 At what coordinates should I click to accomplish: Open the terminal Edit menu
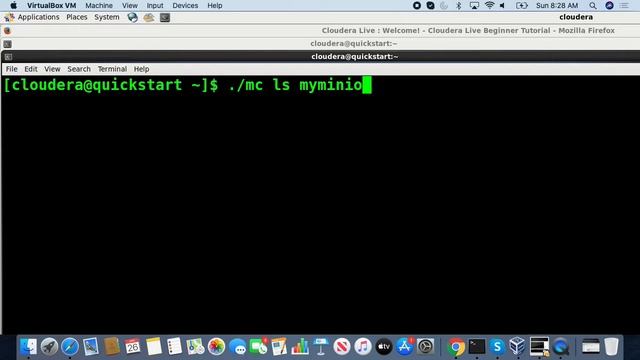[x=31, y=69]
